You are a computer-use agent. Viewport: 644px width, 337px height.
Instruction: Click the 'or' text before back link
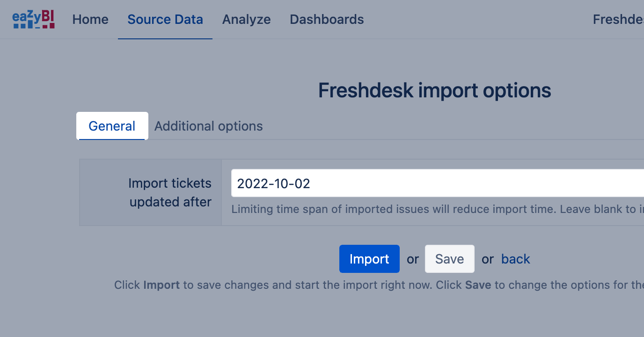(x=488, y=259)
